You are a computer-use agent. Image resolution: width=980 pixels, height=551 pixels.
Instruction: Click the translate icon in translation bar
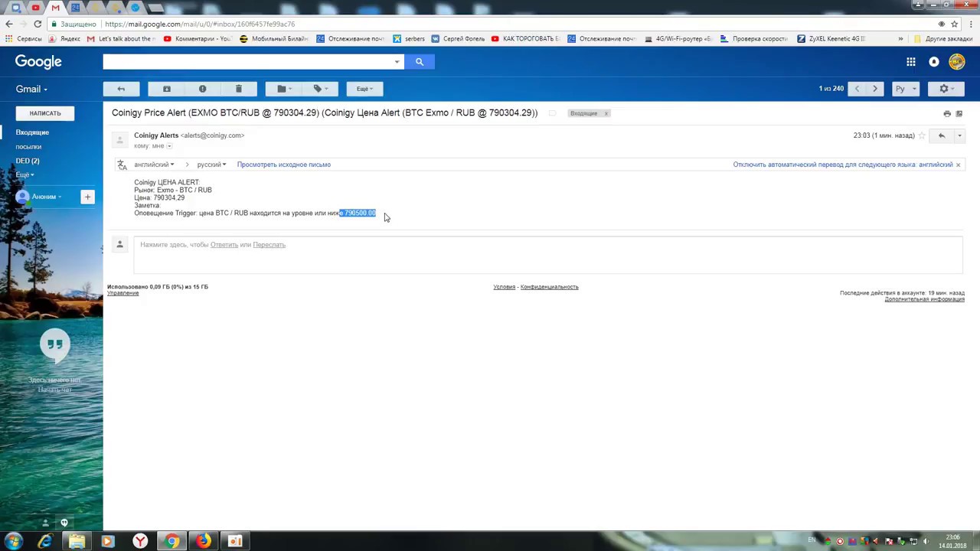pos(122,165)
